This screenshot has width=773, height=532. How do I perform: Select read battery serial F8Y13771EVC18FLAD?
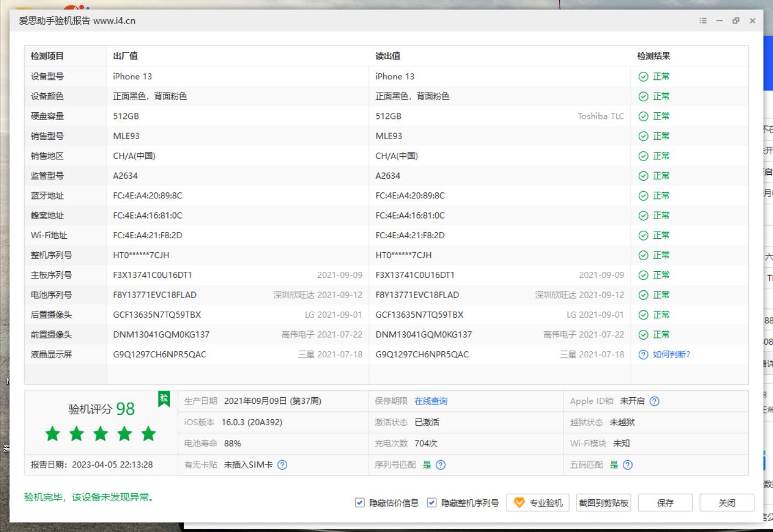(x=417, y=295)
